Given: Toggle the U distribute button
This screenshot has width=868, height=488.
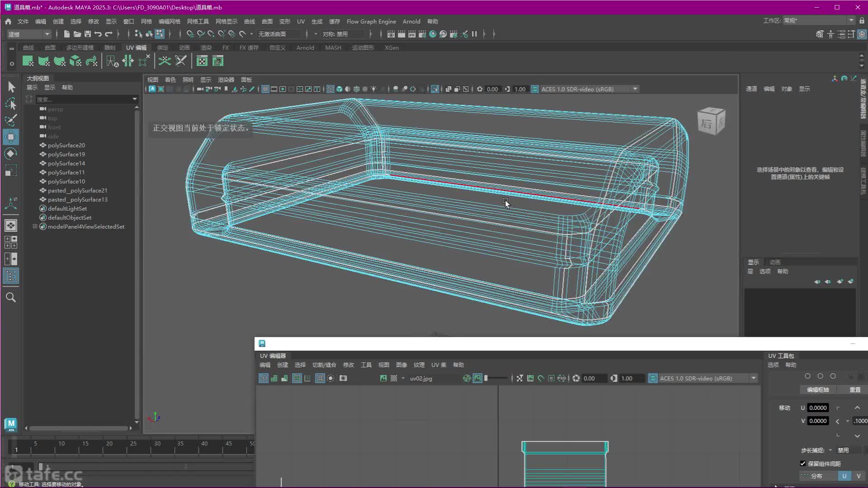Looking at the screenshot, I should click(x=844, y=476).
